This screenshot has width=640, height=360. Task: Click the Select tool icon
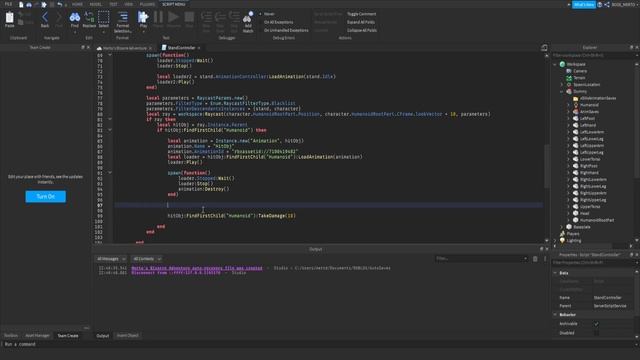coord(104,18)
